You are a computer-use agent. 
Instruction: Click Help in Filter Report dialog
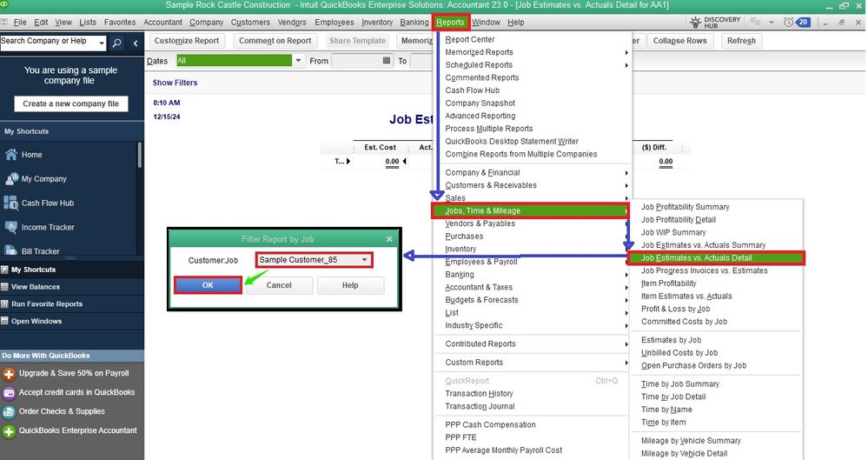(350, 285)
